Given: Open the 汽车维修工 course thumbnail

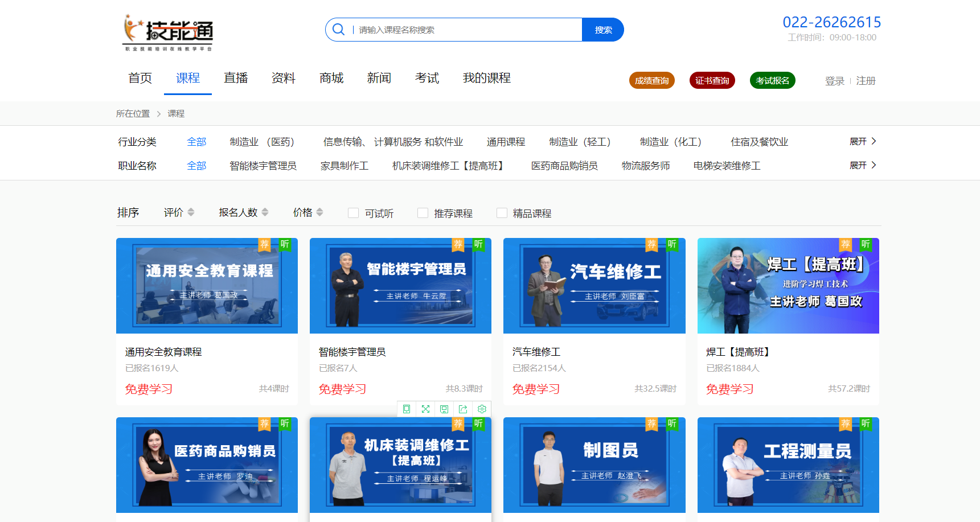Looking at the screenshot, I should point(594,286).
